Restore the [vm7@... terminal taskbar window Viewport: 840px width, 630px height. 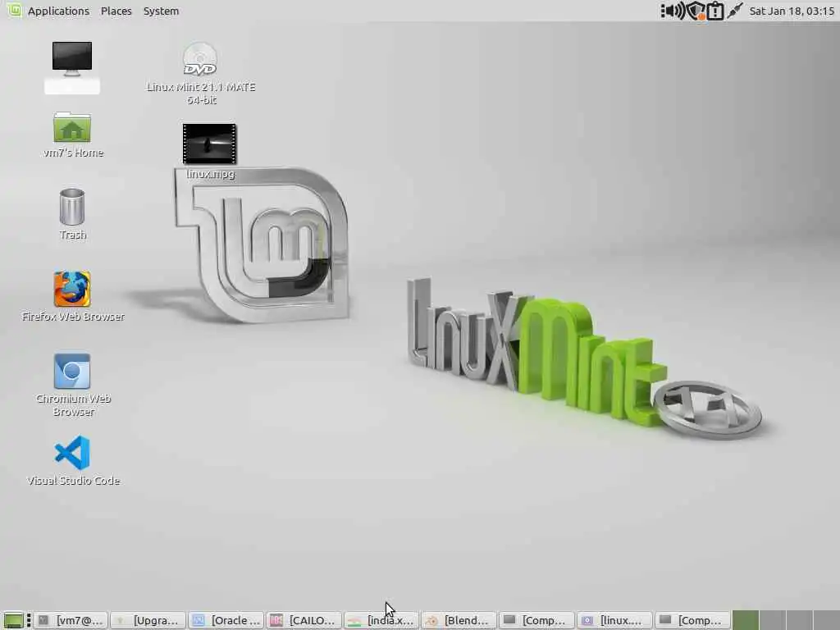[x=72, y=620]
